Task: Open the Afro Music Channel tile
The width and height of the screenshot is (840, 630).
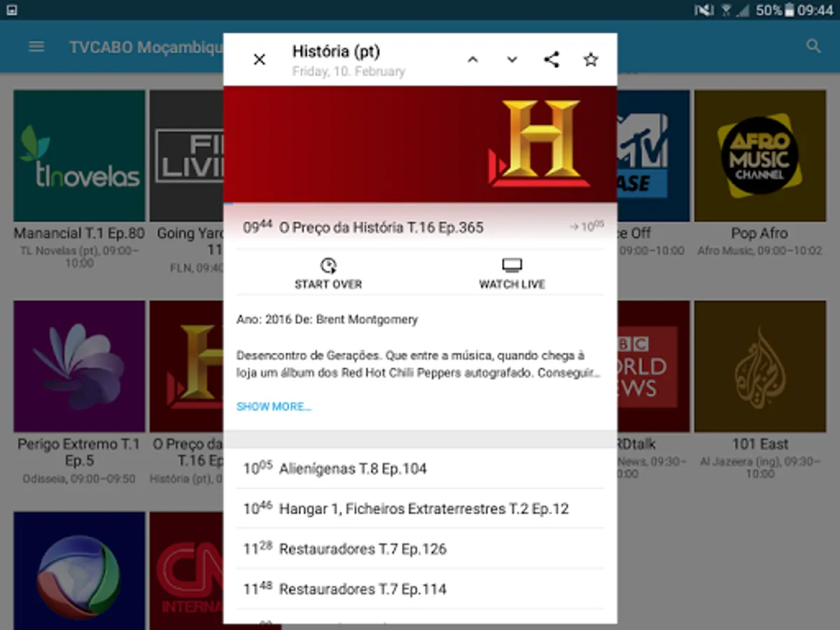Action: coord(759,155)
